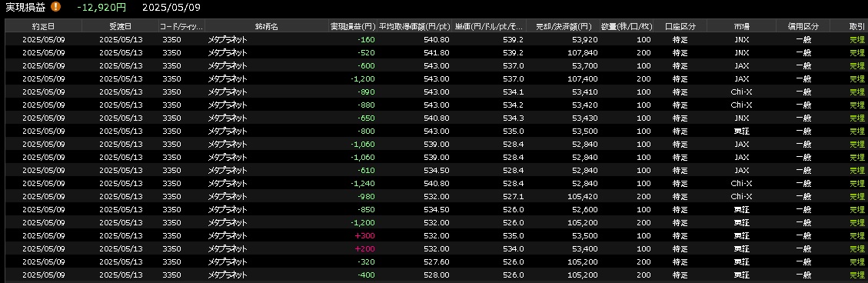868x283 pixels.
Task: Sort by the 銘柄名 column header
Action: [267, 26]
